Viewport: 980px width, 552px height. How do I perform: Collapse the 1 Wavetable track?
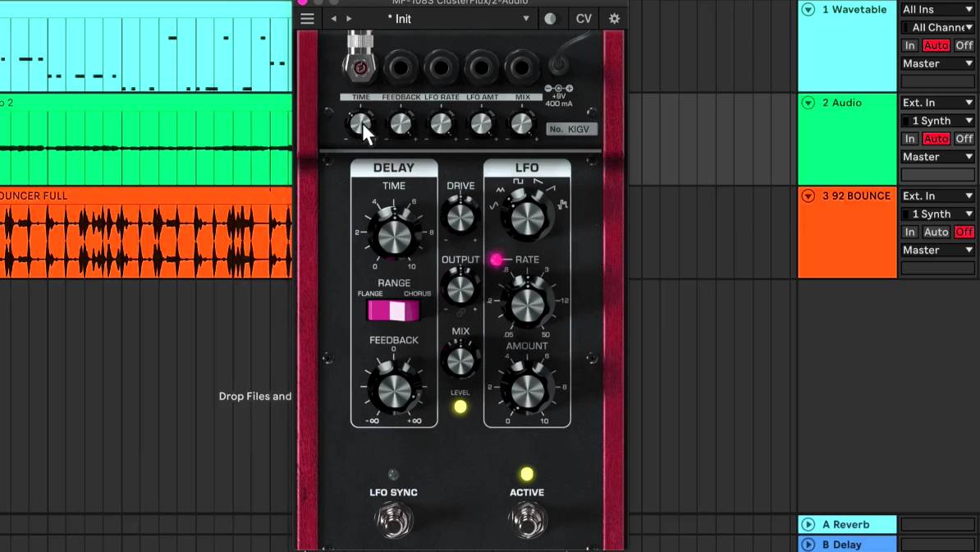click(x=808, y=9)
